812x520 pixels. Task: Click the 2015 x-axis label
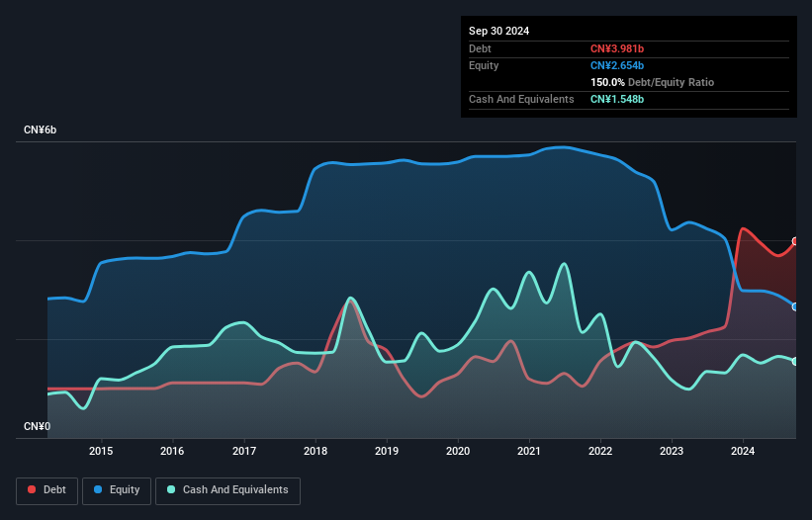(x=101, y=451)
